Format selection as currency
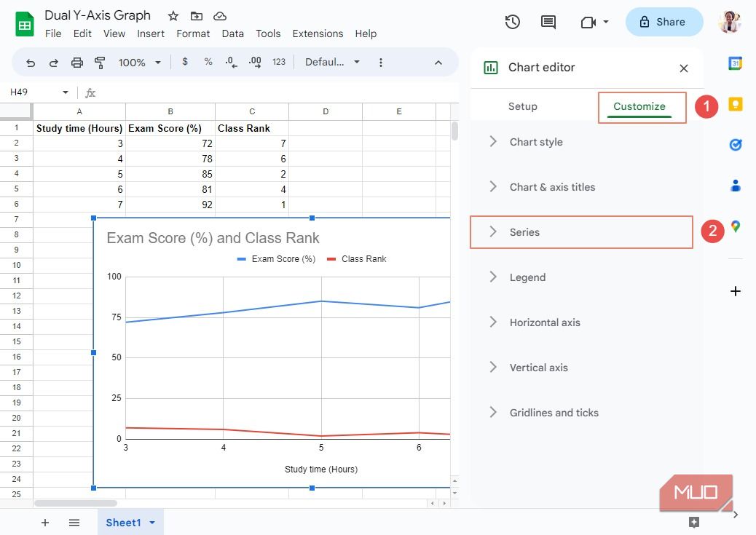This screenshot has height=535, width=756. 184,63
